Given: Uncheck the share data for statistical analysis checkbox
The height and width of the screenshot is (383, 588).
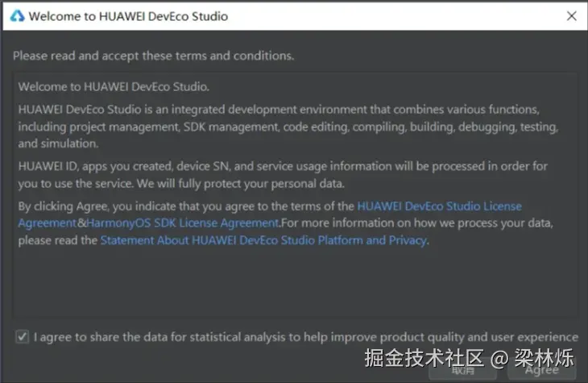Looking at the screenshot, I should [x=22, y=337].
